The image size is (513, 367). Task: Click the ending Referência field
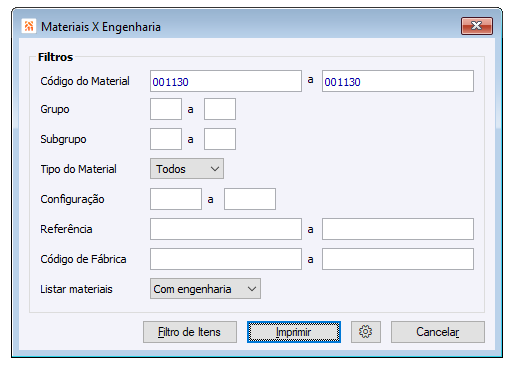point(398,229)
